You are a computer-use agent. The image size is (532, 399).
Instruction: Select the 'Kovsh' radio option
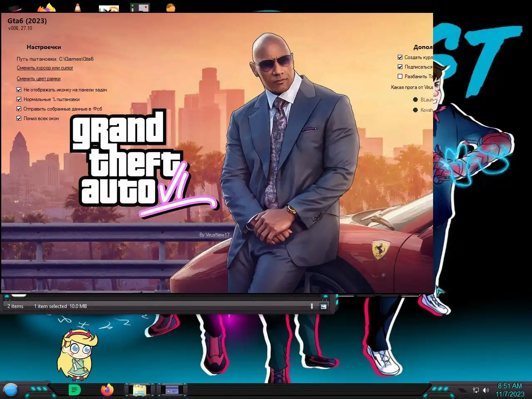click(x=415, y=110)
